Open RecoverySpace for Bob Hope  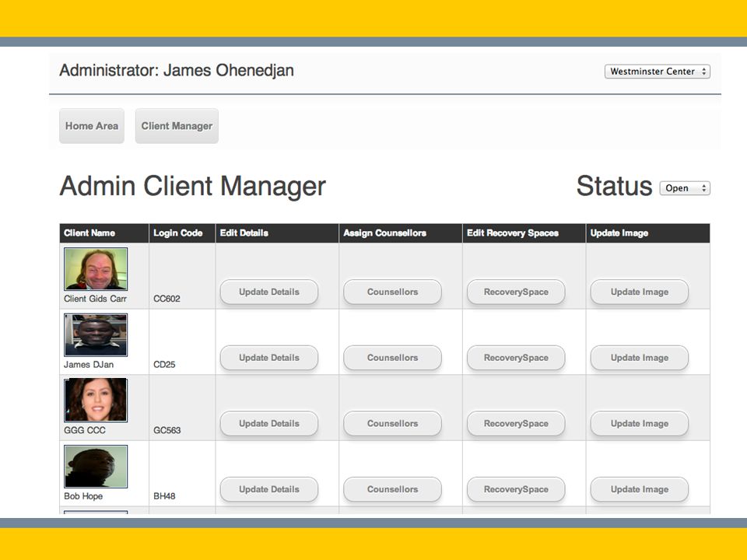tap(516, 489)
